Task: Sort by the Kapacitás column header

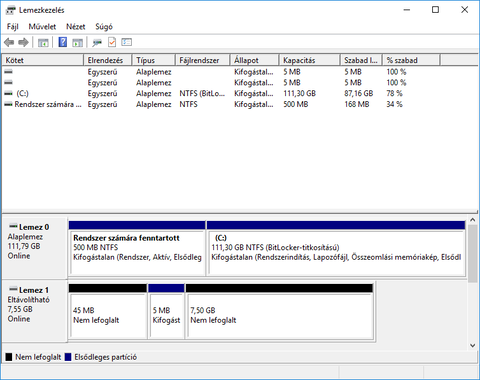Action: [x=309, y=60]
